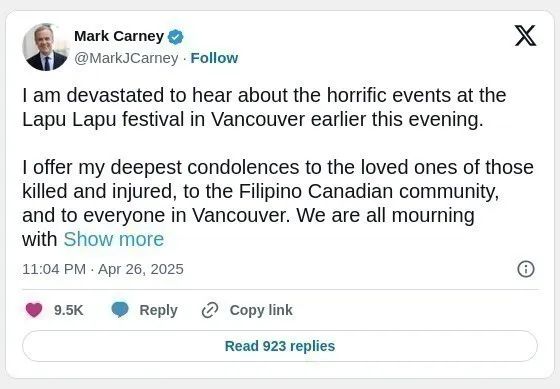
Task: Click the blue verified badge
Action: (x=175, y=37)
